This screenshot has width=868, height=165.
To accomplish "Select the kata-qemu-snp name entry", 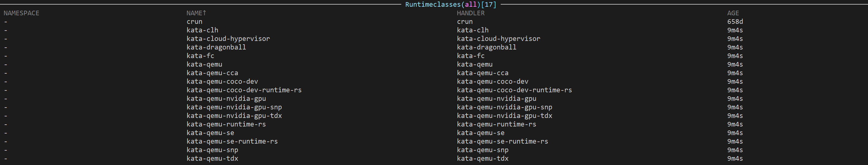I will point(212,150).
